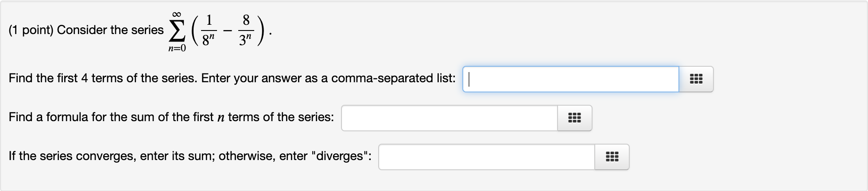Screen dimensions: 868x191
Task: Click the summation sigma symbol
Action: pyautogui.click(x=177, y=31)
